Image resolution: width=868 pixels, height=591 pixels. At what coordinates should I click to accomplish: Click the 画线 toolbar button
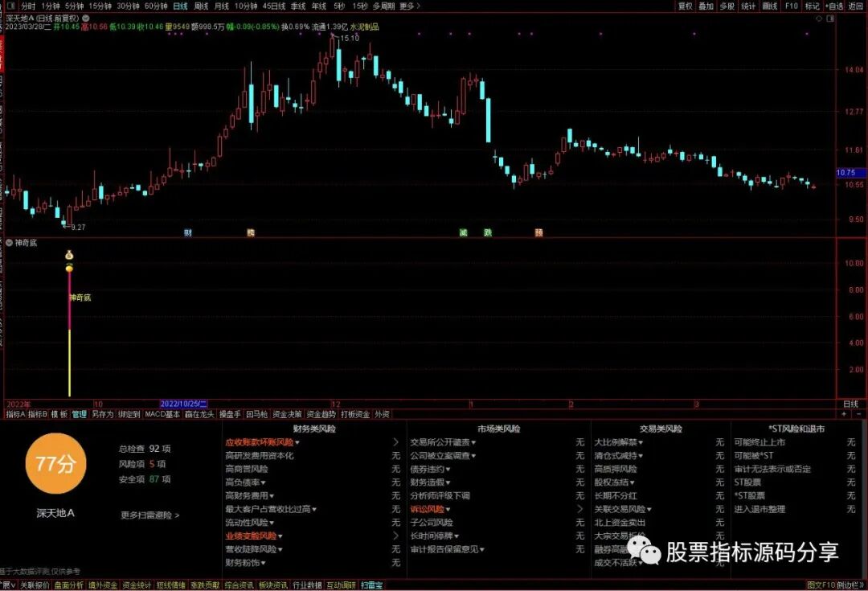(x=769, y=6)
